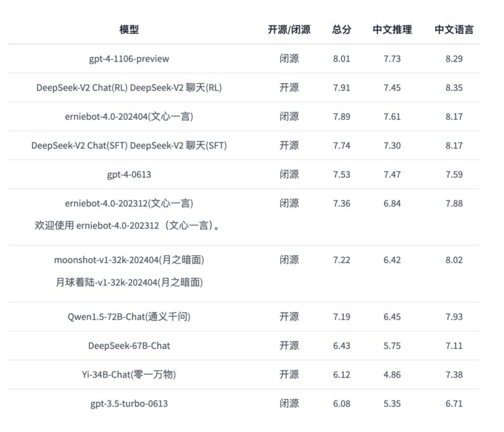
Task: Select DeepSeek-V2 Chat(RL) model name cell
Action: click(x=129, y=88)
